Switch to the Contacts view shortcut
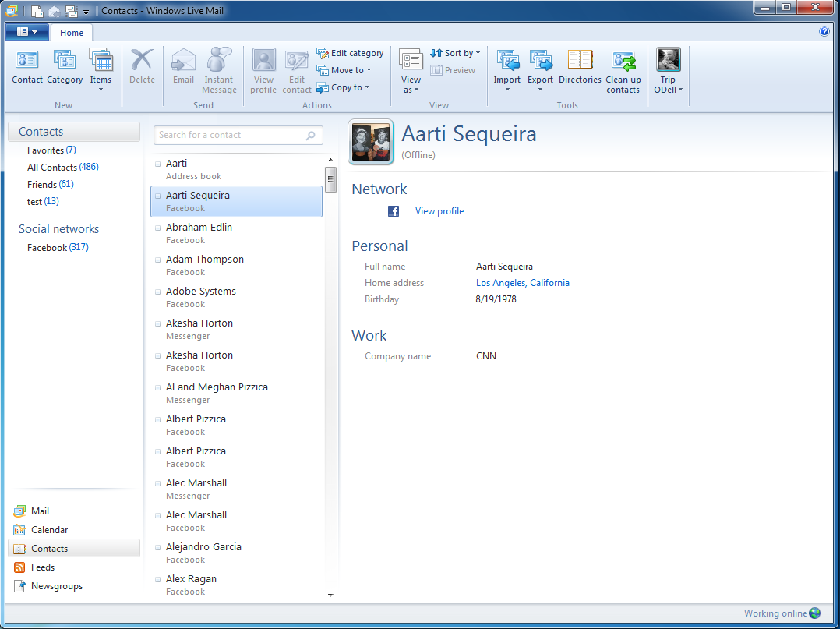The image size is (840, 629). tap(74, 549)
